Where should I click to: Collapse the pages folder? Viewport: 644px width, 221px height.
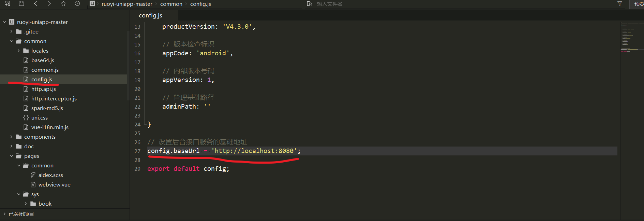11,156
